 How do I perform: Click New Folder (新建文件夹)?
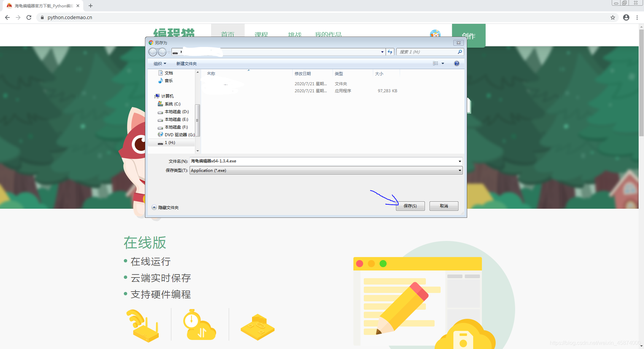pos(186,63)
